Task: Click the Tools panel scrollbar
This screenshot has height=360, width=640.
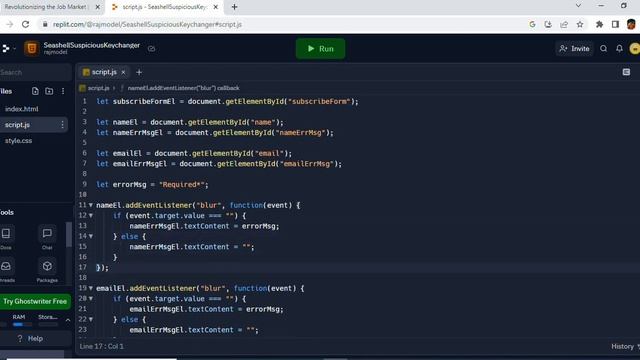Action: [x=69, y=235]
